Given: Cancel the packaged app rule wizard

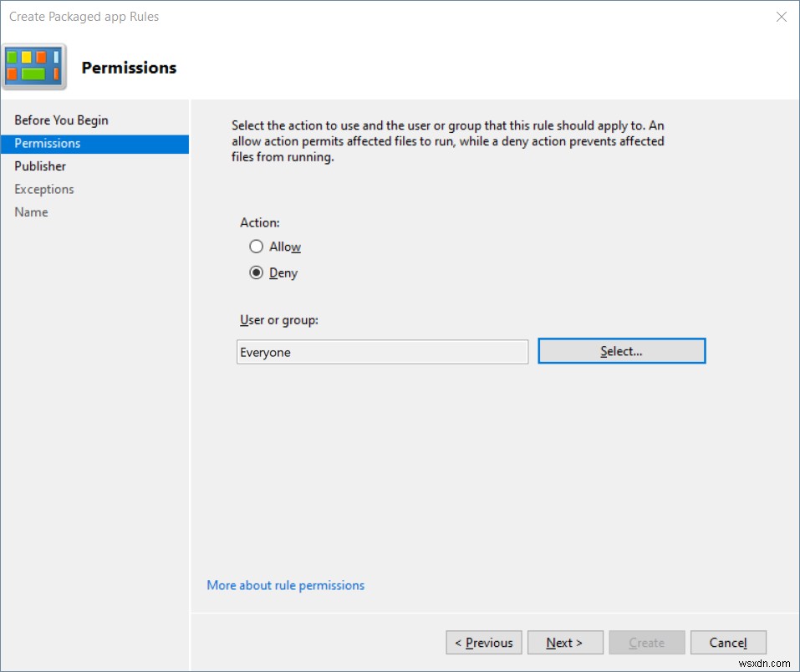Looking at the screenshot, I should 727,642.
